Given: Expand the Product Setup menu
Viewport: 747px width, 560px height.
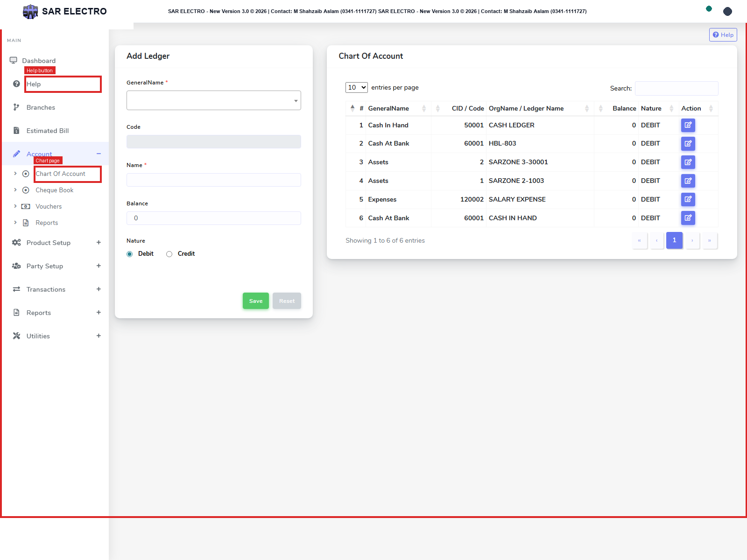Looking at the screenshot, I should pos(99,242).
